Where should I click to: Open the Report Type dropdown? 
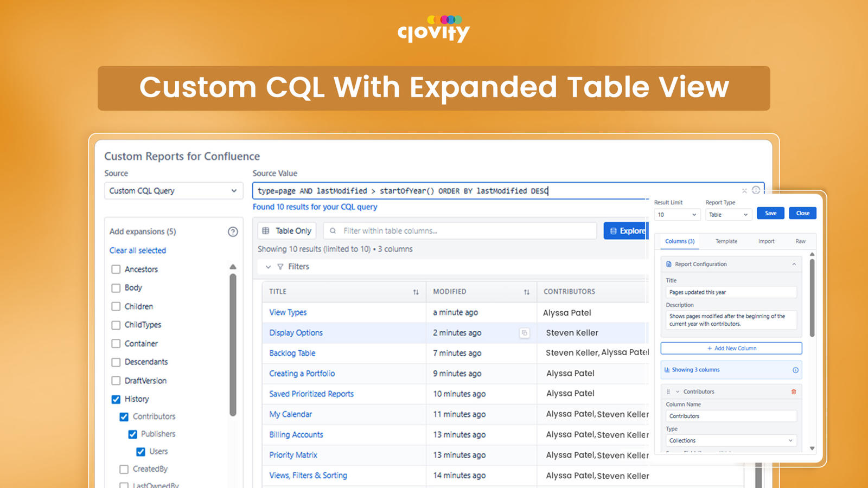click(x=728, y=215)
